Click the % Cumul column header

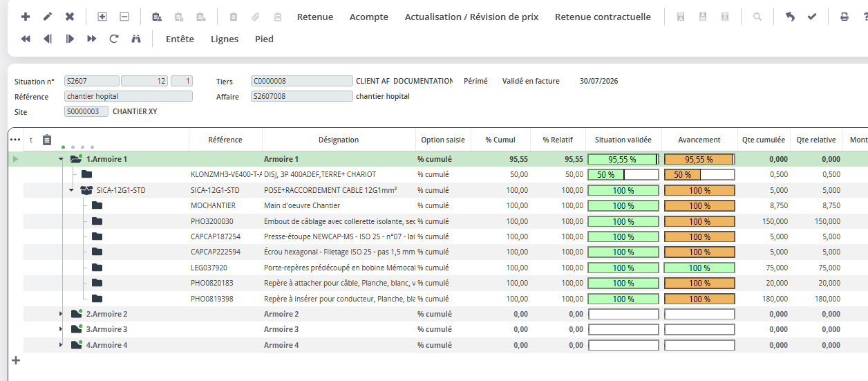point(500,140)
